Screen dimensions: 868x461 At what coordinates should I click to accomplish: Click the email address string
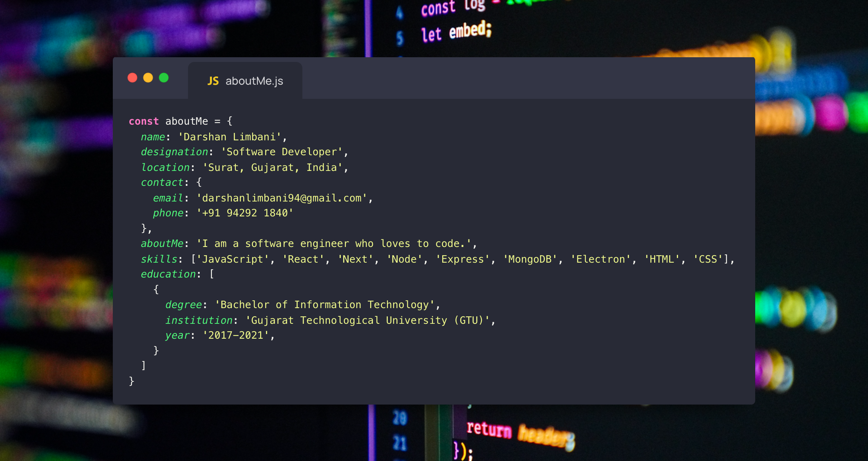(282, 198)
